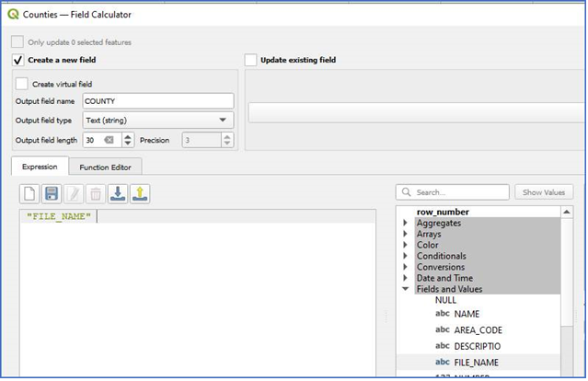Click in the function Search box
This screenshot has width=588, height=381.
coord(453,192)
